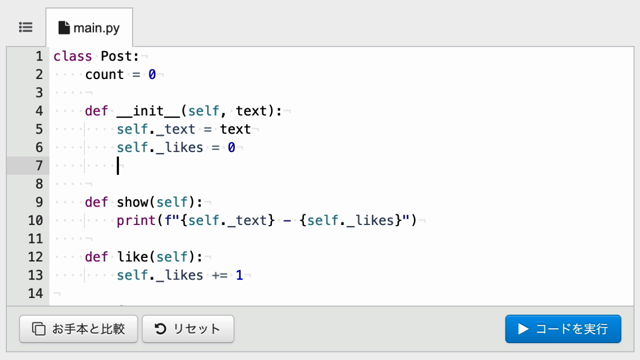
Task: Click the お手本と比較 button
Action: [x=78, y=329]
